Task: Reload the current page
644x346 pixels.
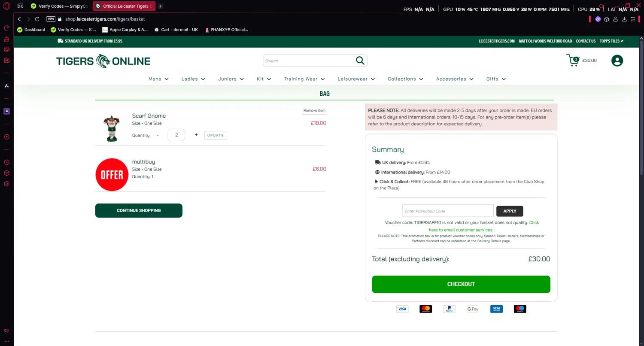Action: [37, 19]
